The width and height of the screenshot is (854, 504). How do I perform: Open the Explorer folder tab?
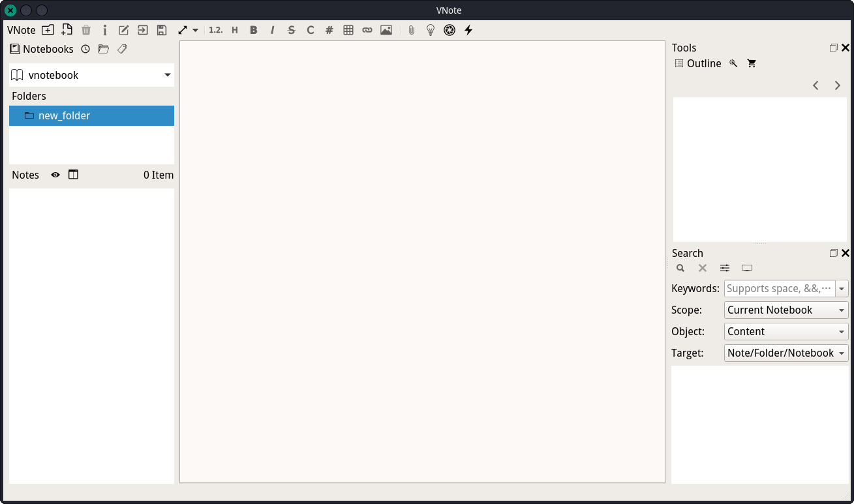[x=104, y=49]
